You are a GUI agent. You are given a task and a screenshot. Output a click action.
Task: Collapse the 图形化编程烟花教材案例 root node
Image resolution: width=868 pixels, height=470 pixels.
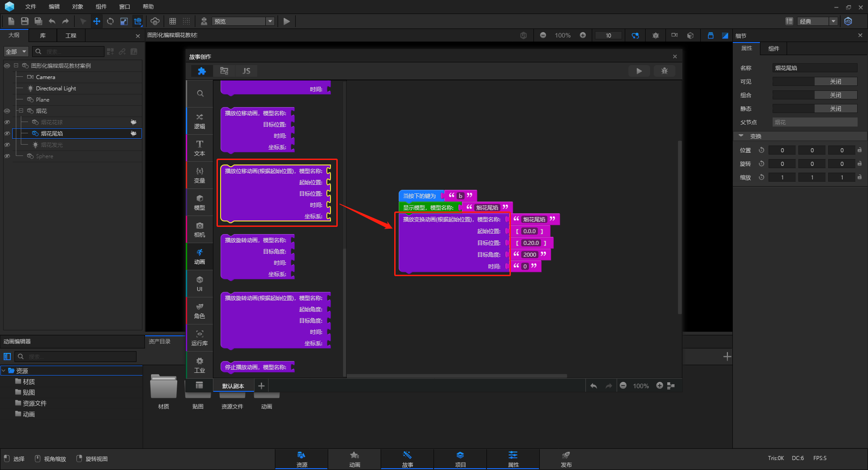16,66
